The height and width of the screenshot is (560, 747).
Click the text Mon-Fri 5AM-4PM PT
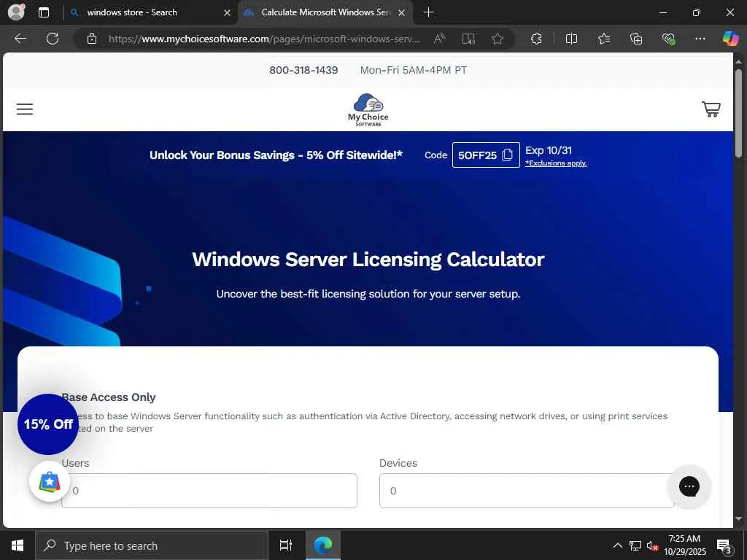414,70
